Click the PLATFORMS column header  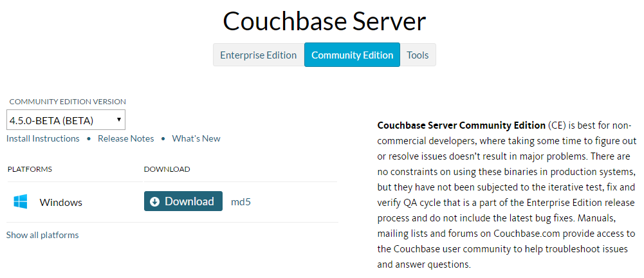pos(30,169)
